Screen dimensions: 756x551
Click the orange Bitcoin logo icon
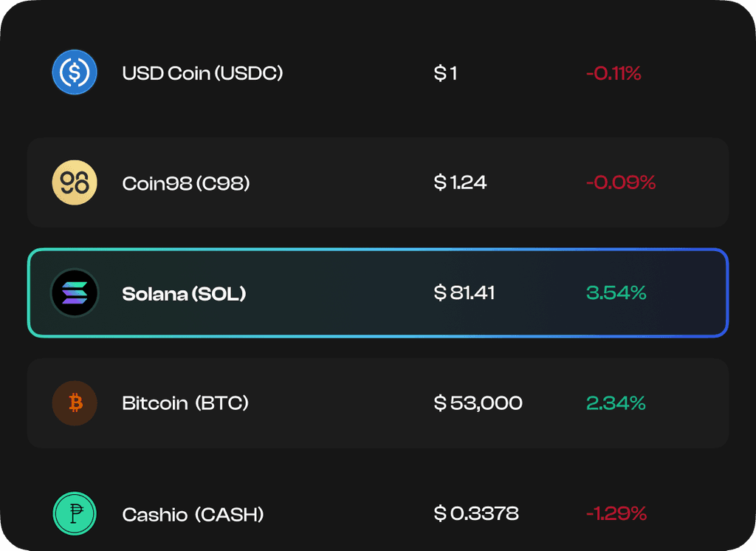(75, 403)
